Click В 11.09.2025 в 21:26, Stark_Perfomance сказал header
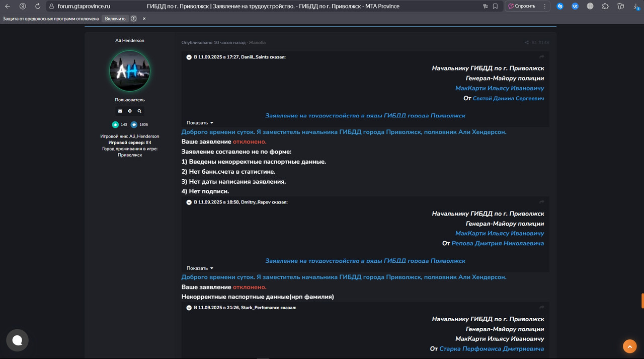This screenshot has height=359, width=644. pos(245,308)
